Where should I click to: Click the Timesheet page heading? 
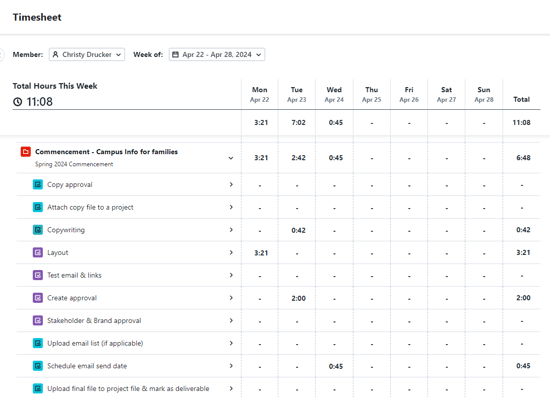point(37,17)
